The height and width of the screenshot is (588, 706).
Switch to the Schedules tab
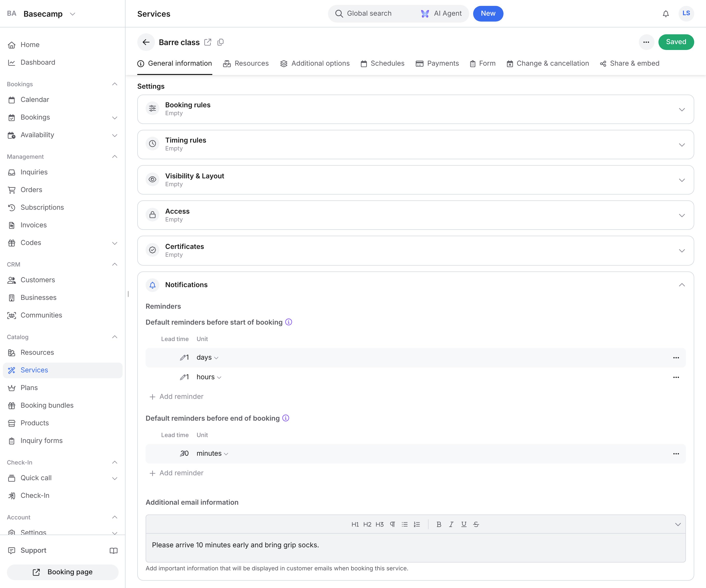[x=382, y=63]
